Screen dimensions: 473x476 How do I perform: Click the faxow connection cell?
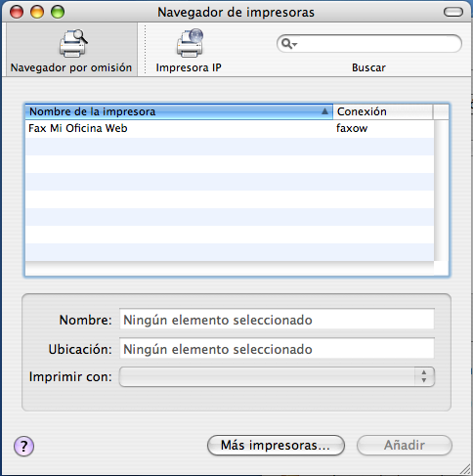pyautogui.click(x=352, y=128)
